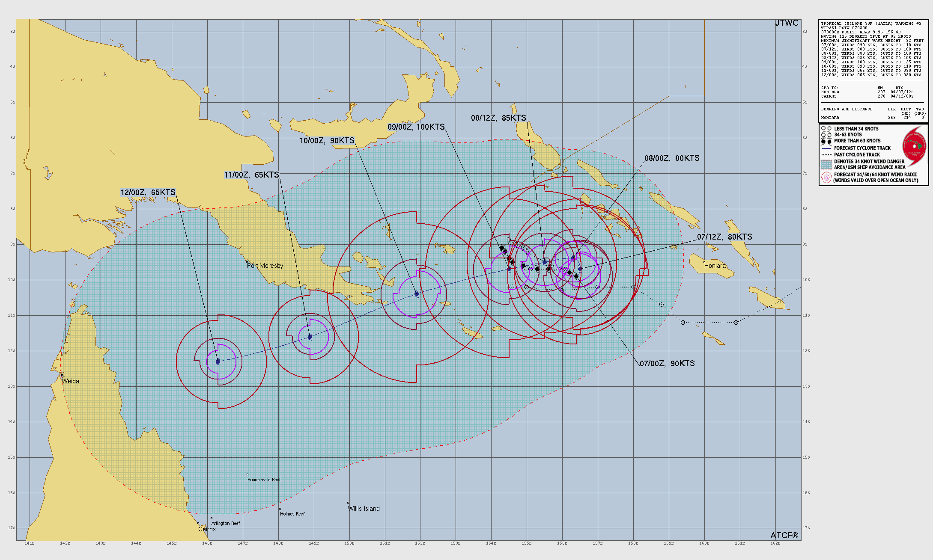Click the 10/00Z forecast position dot
933x560 pixels.
point(417,294)
